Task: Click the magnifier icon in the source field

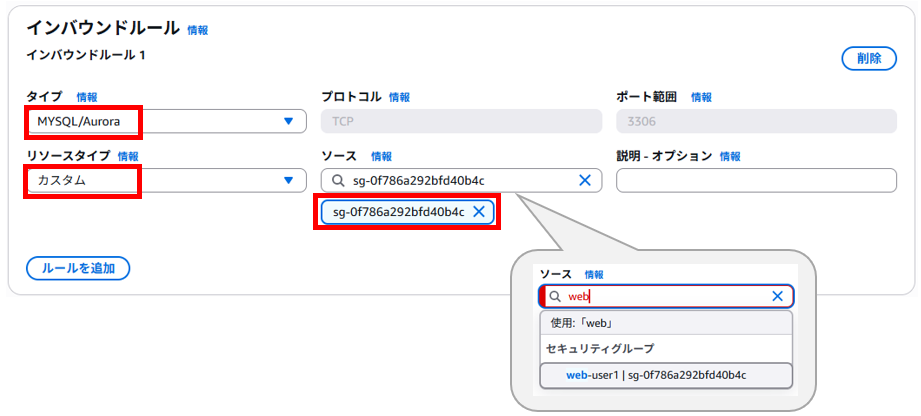Action: pyautogui.click(x=338, y=181)
